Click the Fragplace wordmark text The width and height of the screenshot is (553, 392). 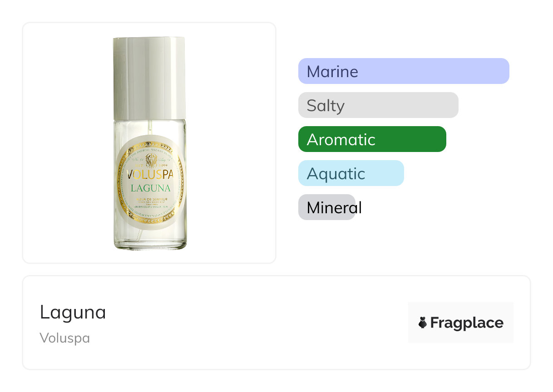pos(466,323)
